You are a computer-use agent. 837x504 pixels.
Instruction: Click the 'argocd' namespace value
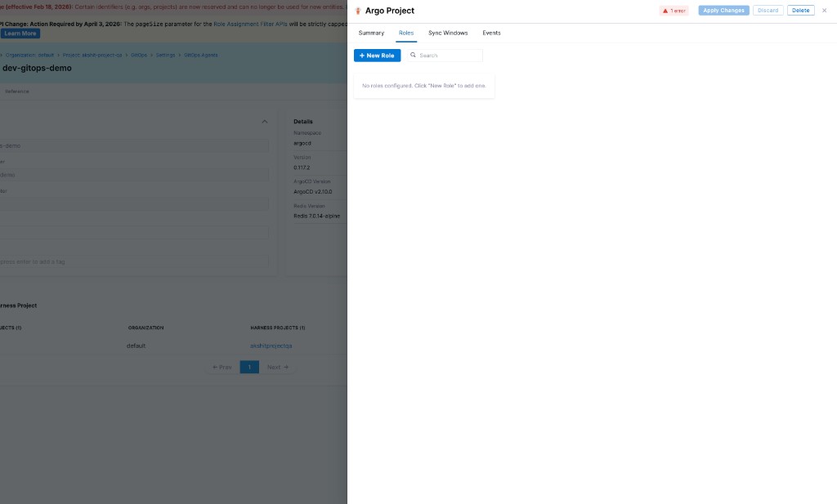302,144
